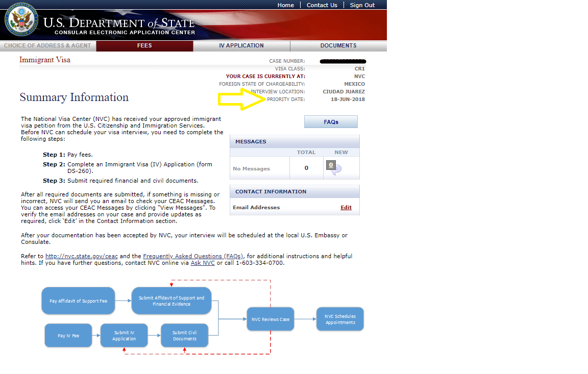The height and width of the screenshot is (374, 588).
Task: Open the nvc.state.gov/ceac link
Action: 81,256
